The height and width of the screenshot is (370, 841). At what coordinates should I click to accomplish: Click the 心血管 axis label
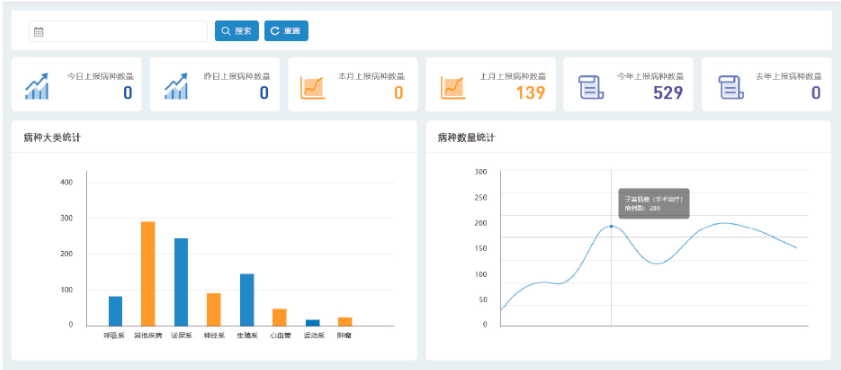(x=280, y=336)
